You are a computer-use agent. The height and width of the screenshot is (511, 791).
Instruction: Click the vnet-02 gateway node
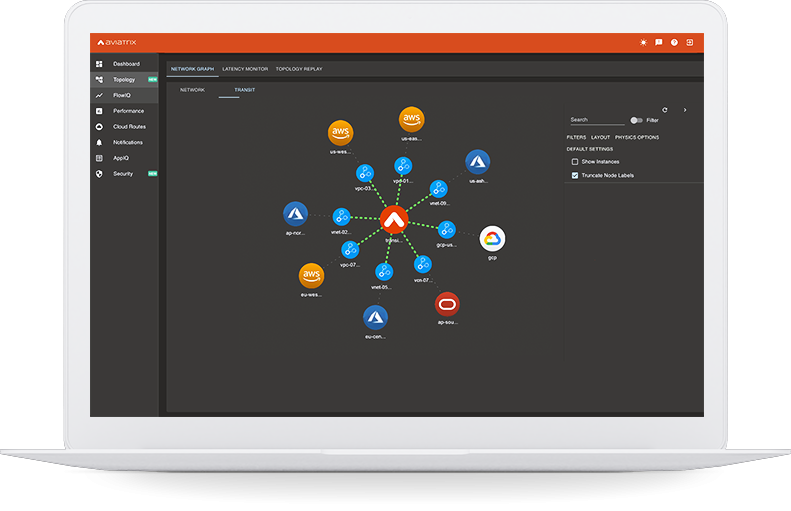(x=342, y=217)
